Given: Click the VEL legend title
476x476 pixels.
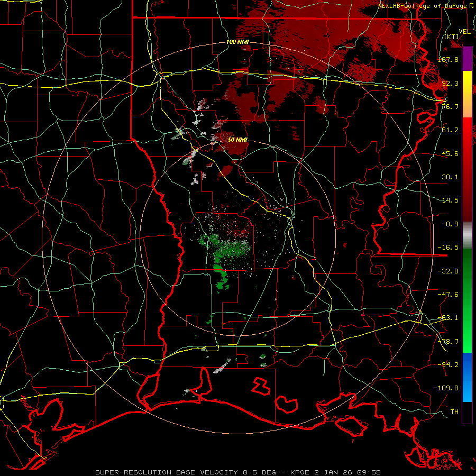Looking at the screenshot, I should coord(465,32).
